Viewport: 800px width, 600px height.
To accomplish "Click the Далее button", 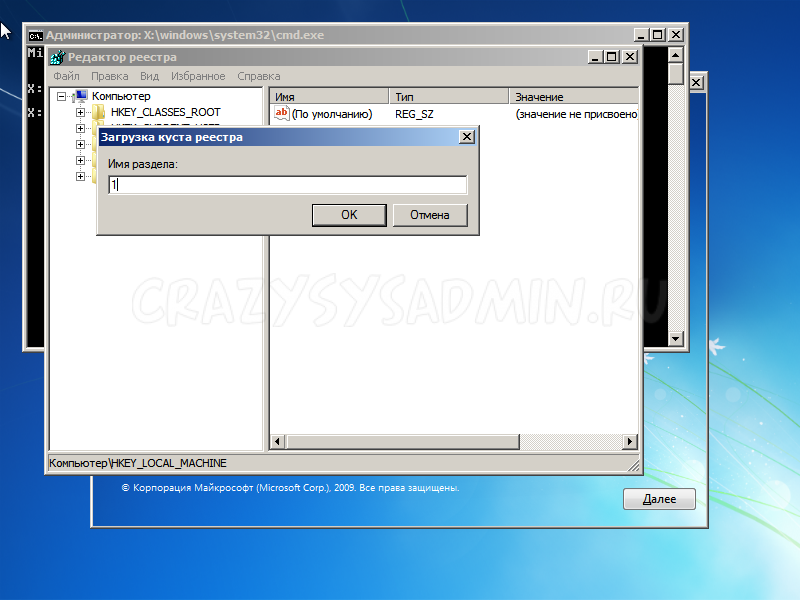I will coord(659,499).
